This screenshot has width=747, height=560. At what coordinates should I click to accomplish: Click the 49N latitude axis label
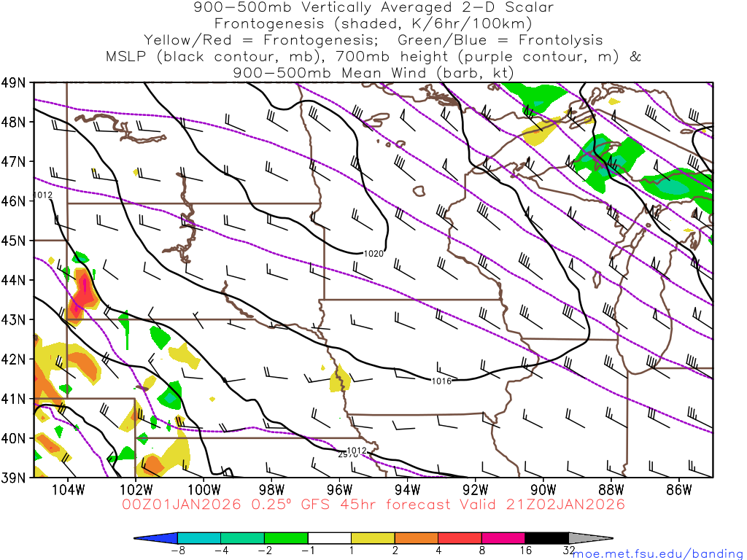click(16, 82)
